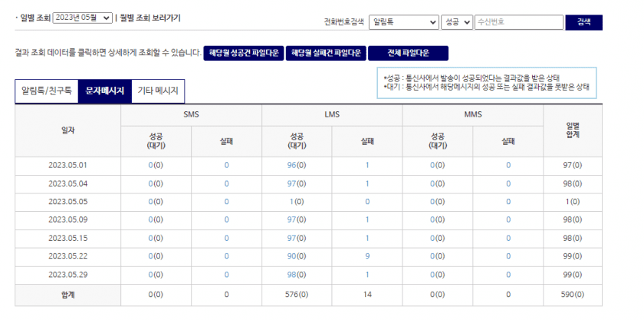Open the 성공 status dropdown
This screenshot has height=320, width=644.
click(456, 23)
